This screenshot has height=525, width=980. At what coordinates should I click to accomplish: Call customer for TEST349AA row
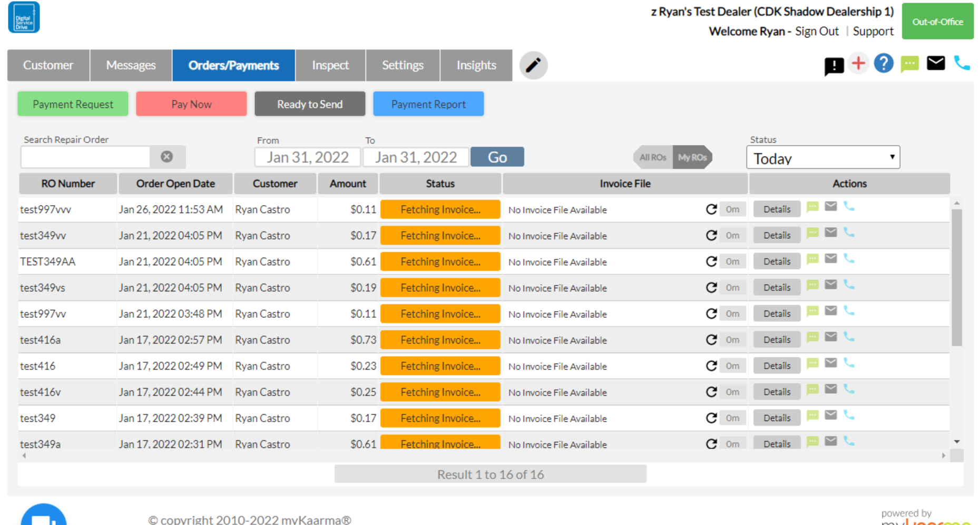pos(849,258)
